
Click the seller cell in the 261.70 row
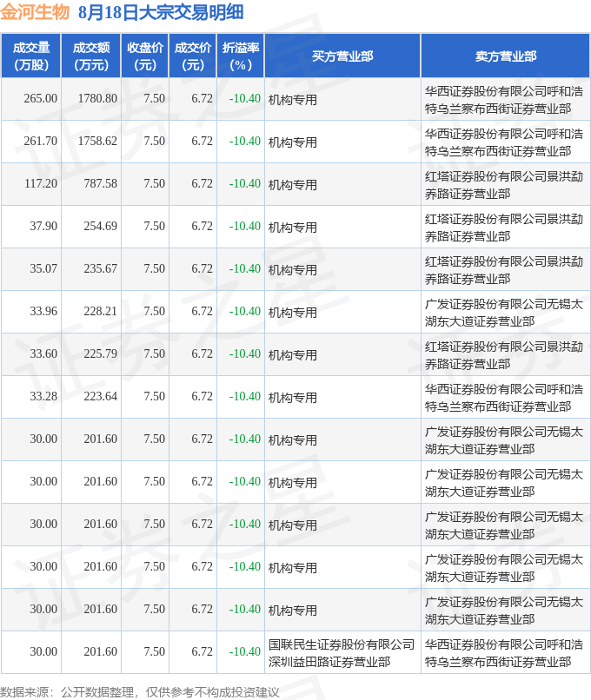point(504,142)
